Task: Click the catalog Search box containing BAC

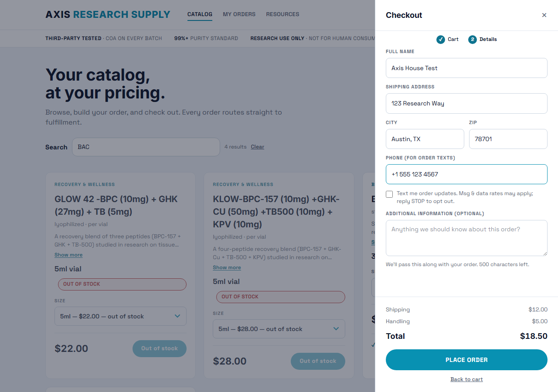Action: click(146, 147)
